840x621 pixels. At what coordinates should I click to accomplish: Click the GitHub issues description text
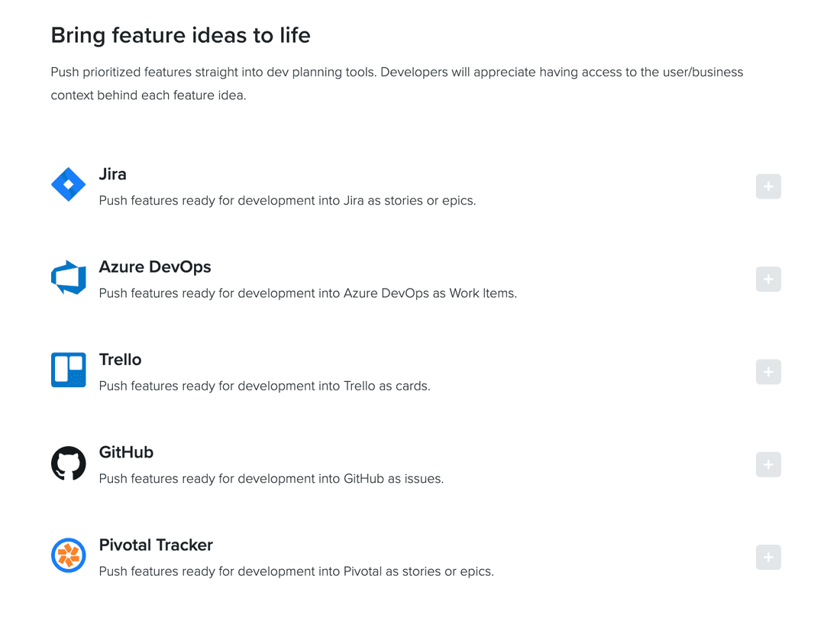pos(271,479)
